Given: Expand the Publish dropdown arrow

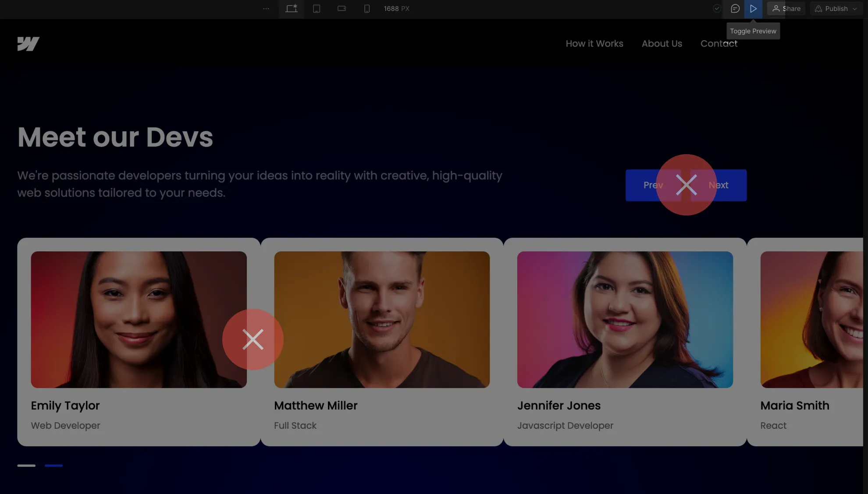Looking at the screenshot, I should pyautogui.click(x=855, y=9).
